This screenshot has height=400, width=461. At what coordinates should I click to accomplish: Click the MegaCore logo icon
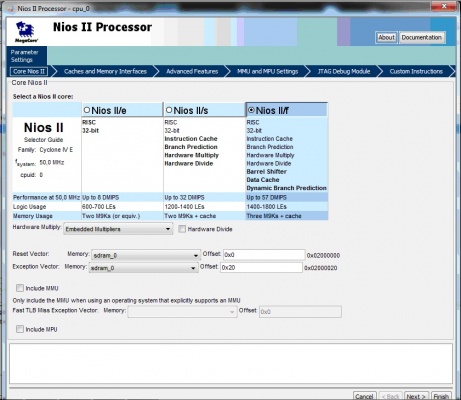[x=26, y=32]
